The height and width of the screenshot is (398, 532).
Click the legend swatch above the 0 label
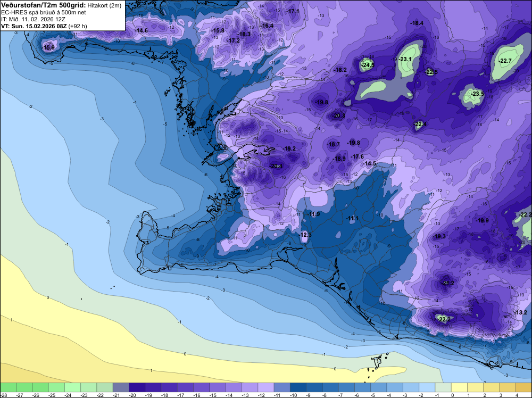(x=460, y=387)
